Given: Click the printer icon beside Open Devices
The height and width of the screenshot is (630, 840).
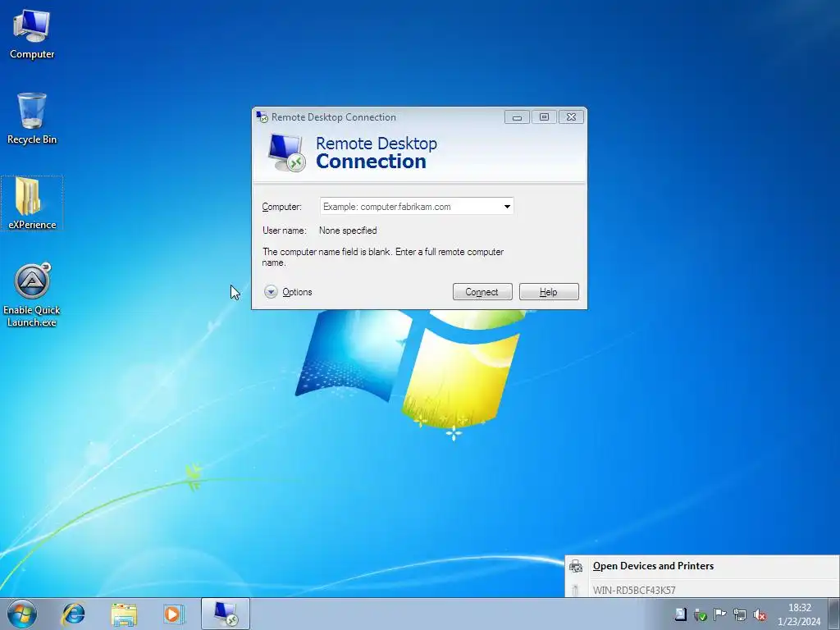Looking at the screenshot, I should 576,566.
